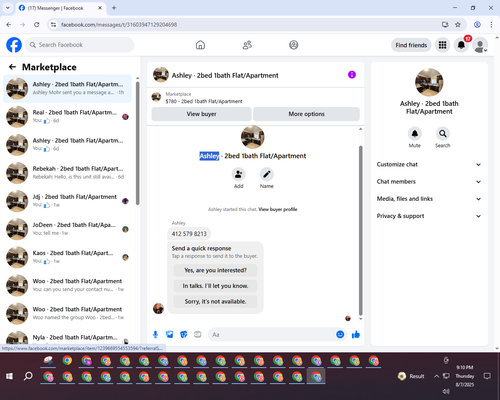Click the browser address bar URL

119,25
